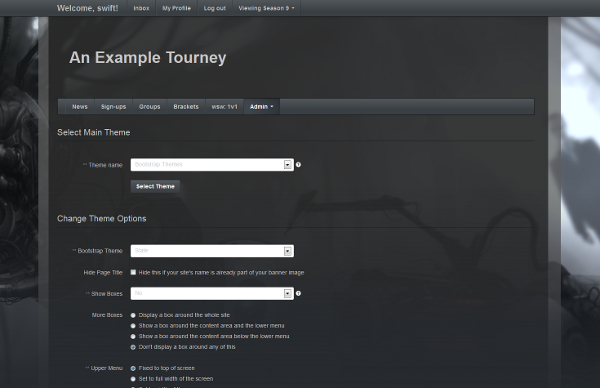
Task: Click Log out in the top bar
Action: click(x=215, y=8)
